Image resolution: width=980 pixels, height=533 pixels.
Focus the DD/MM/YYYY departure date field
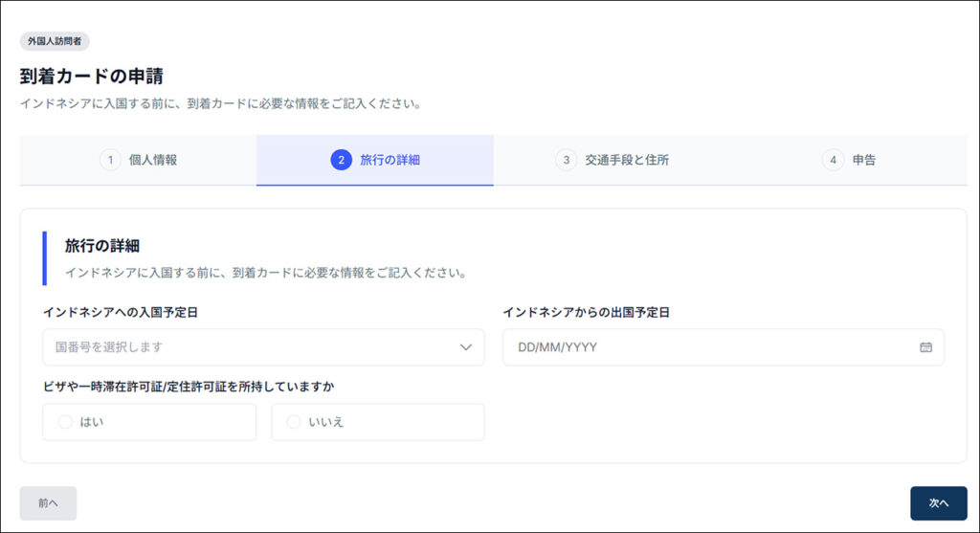(724, 346)
